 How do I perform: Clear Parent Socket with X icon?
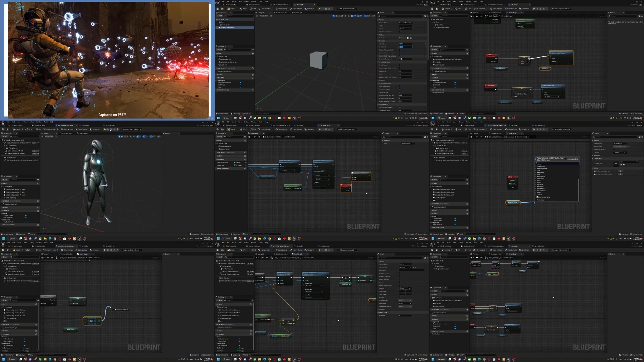tap(411, 38)
